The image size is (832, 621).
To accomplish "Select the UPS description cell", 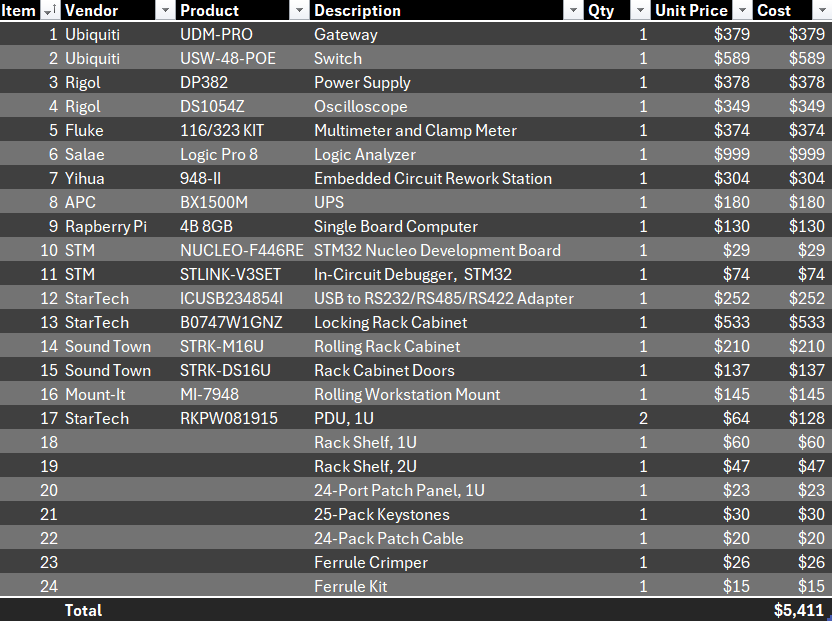I will pyautogui.click(x=447, y=202).
